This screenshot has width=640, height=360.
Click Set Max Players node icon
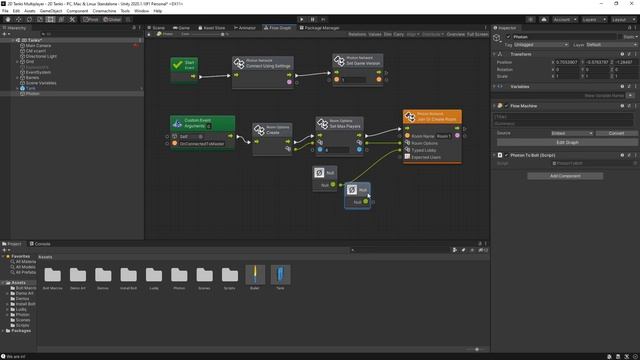pyautogui.click(x=322, y=123)
